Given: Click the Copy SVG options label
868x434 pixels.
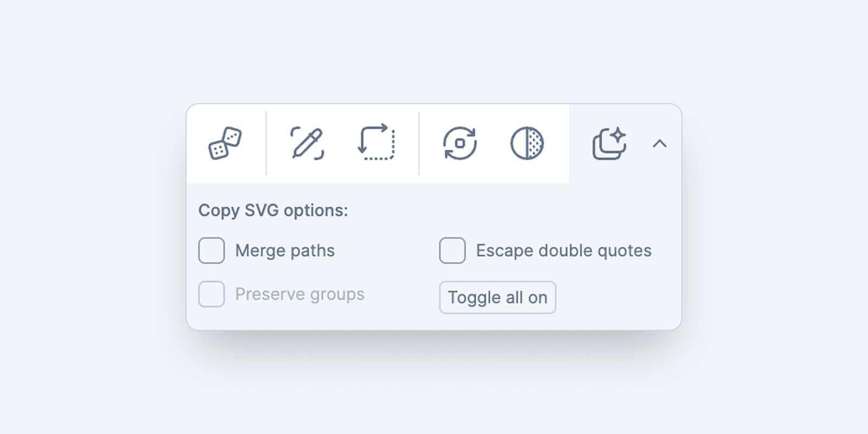Looking at the screenshot, I should point(273,210).
